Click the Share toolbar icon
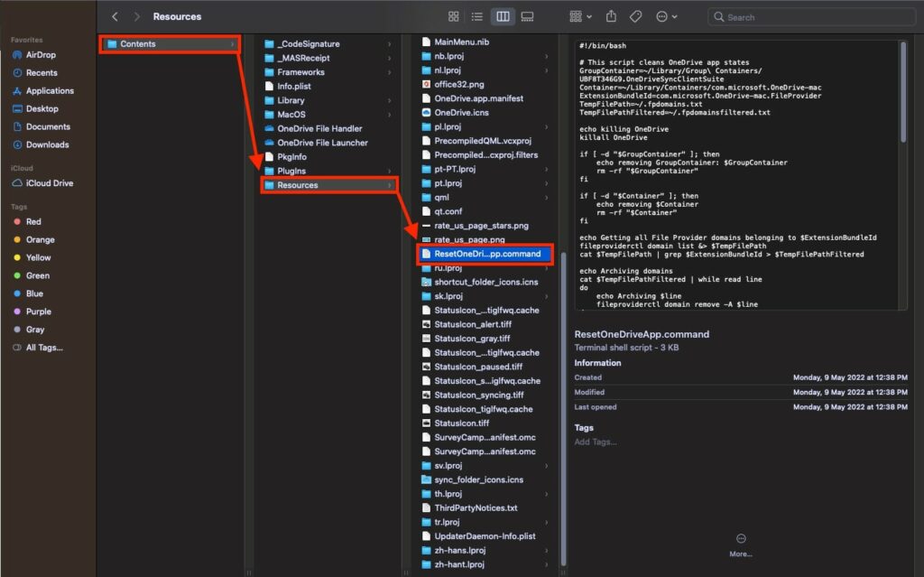The image size is (924, 577). [611, 16]
